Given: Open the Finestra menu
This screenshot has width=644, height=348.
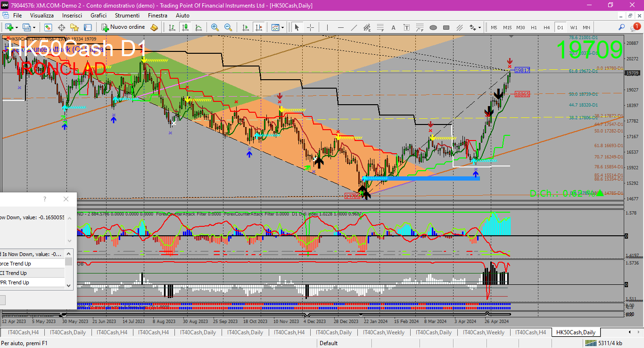Looking at the screenshot, I should (157, 16).
